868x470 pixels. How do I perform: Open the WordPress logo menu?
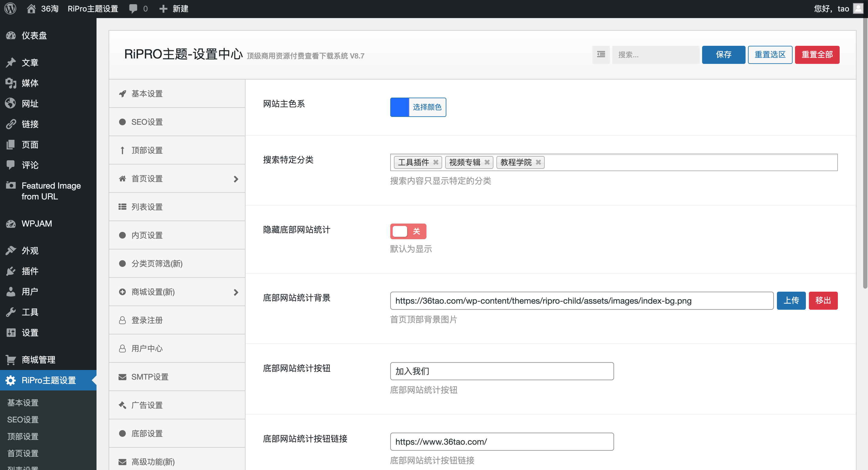(11, 9)
